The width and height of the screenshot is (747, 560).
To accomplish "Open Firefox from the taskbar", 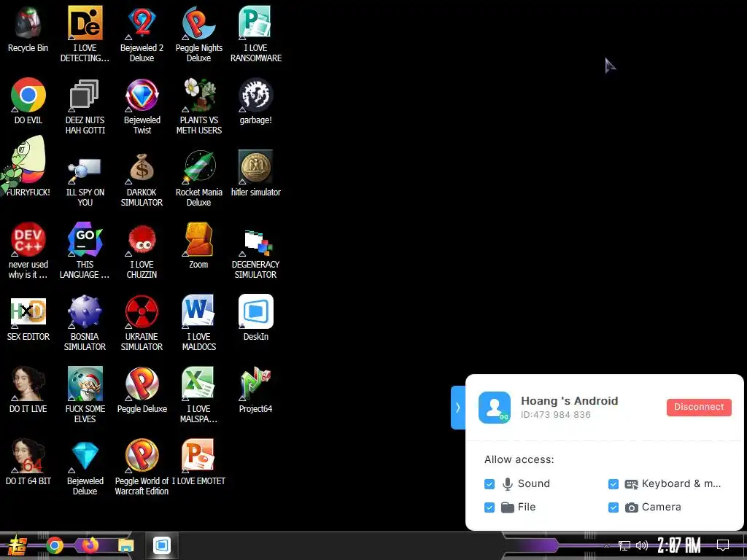I will click(90, 545).
